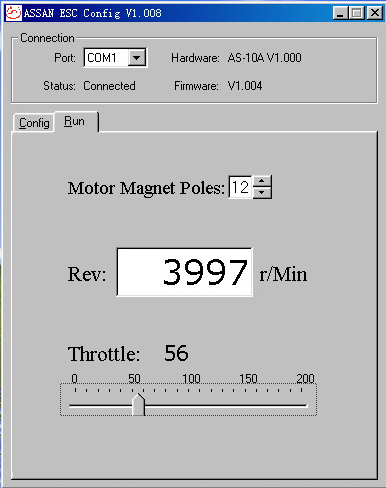Click the Rev 3997 display box
386x488 pixels.
coord(185,272)
